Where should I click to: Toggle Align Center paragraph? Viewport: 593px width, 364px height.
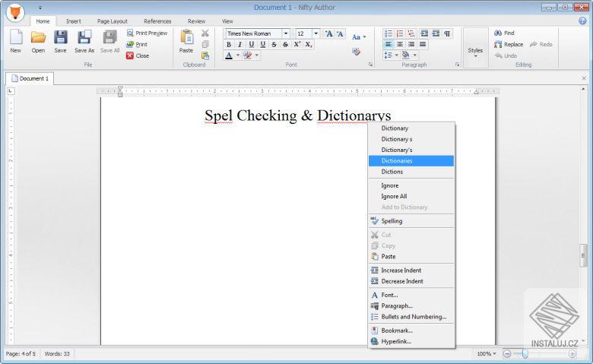400,44
